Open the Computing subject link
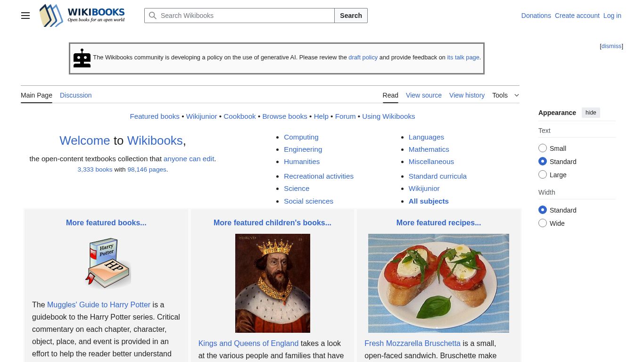644x362 pixels. click(301, 137)
